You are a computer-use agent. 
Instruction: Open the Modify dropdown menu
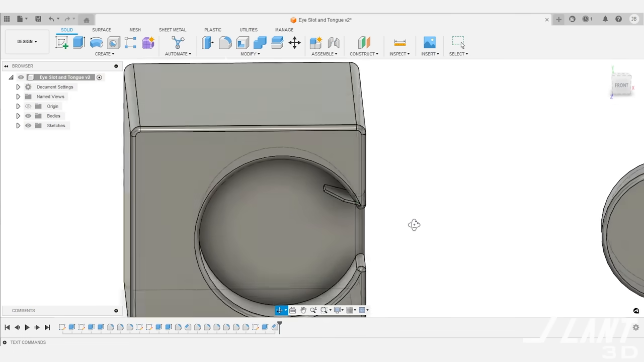point(250,54)
